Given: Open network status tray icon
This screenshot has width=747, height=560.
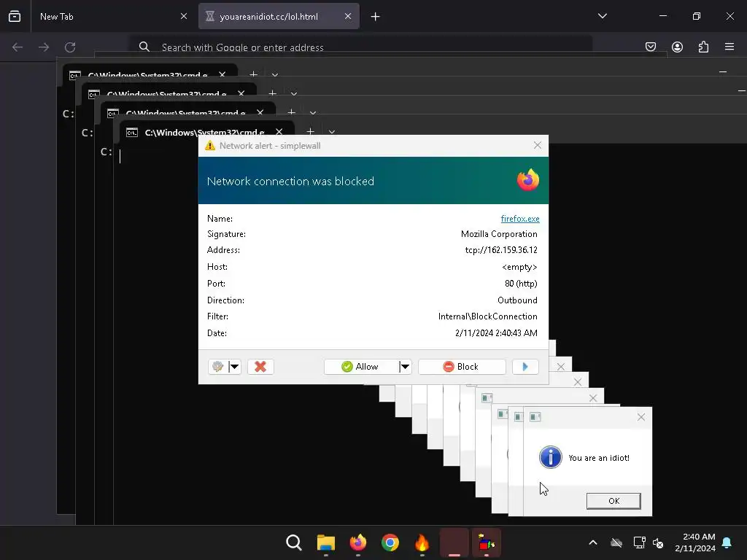Looking at the screenshot, I should (639, 542).
